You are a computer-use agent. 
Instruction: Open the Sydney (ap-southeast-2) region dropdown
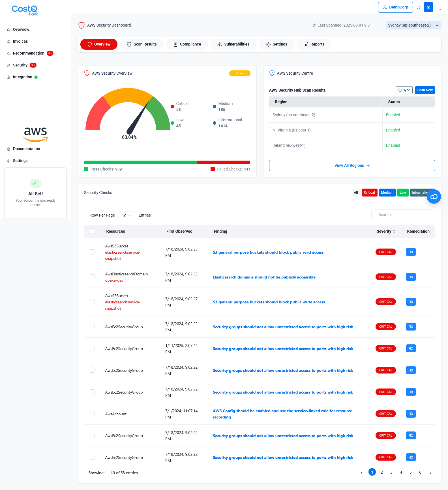(413, 25)
